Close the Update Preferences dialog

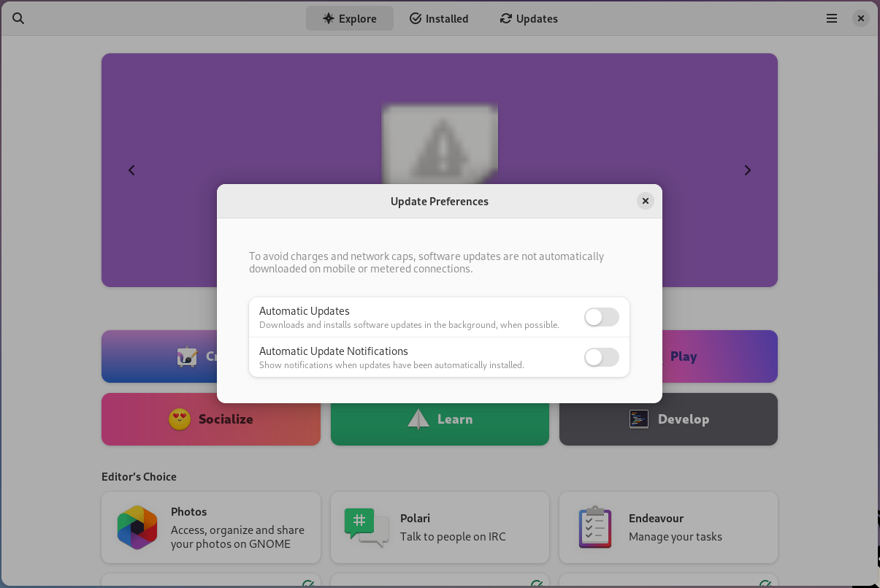click(x=645, y=201)
